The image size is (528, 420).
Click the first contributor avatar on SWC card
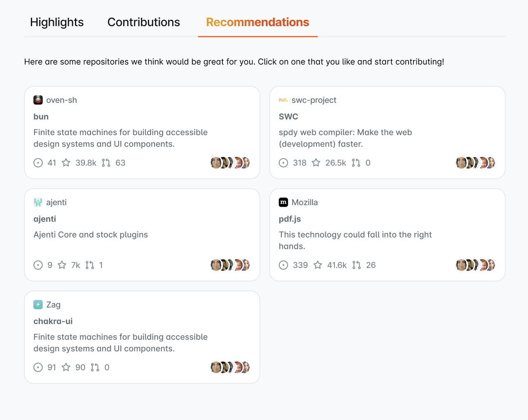460,163
